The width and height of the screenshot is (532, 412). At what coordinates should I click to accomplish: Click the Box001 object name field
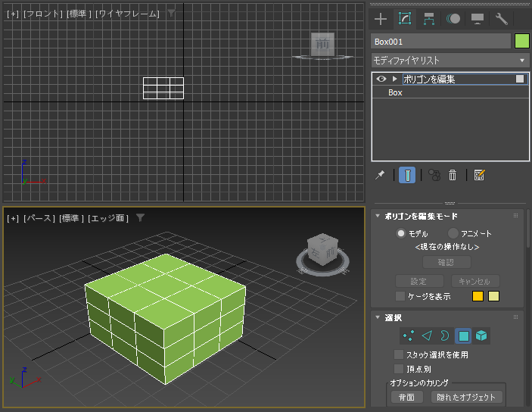[440, 42]
